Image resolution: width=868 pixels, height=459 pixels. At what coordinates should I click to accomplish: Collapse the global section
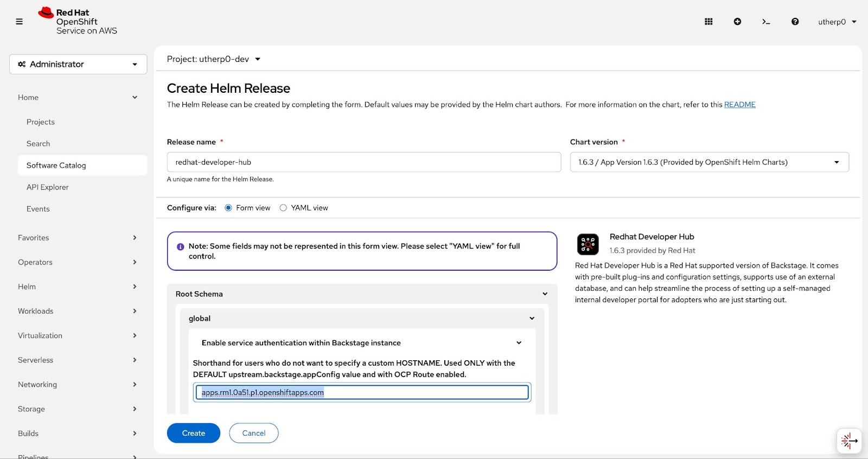[532, 318]
